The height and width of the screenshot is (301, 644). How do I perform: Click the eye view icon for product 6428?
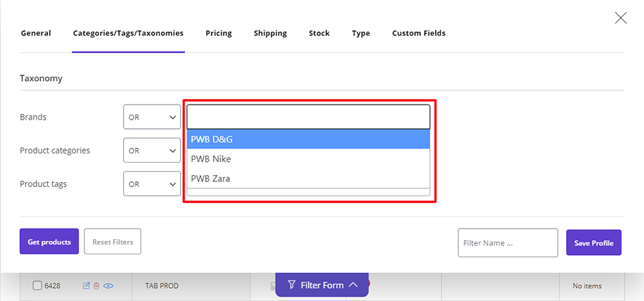coord(108,285)
